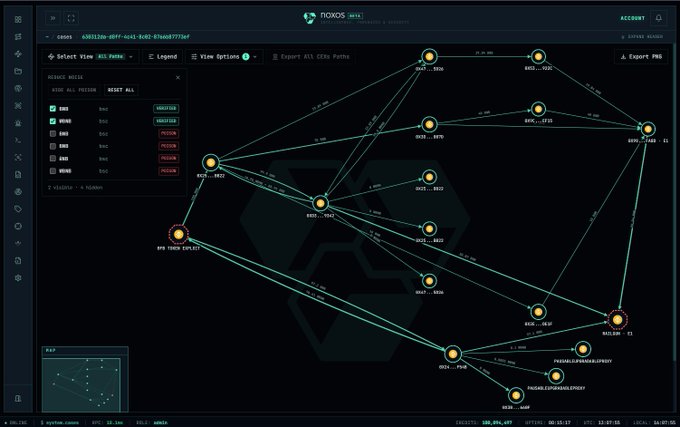Click Export All CEXs Paths
The width and height of the screenshot is (680, 427).
tap(311, 57)
